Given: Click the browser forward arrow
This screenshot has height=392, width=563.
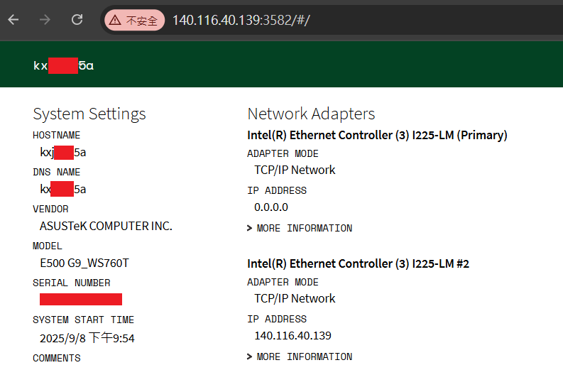Looking at the screenshot, I should (x=45, y=20).
